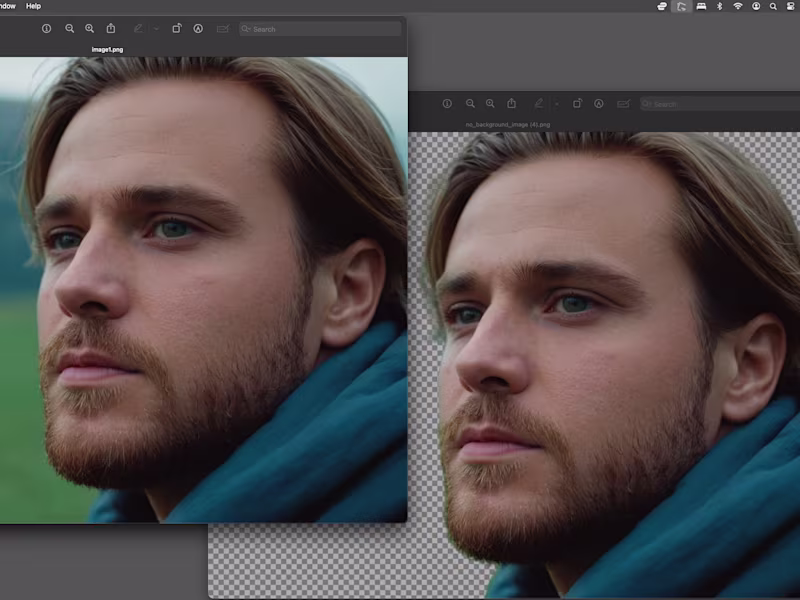This screenshot has height=600, width=800.
Task: Zoom out in the image1.png window
Action: (69, 29)
